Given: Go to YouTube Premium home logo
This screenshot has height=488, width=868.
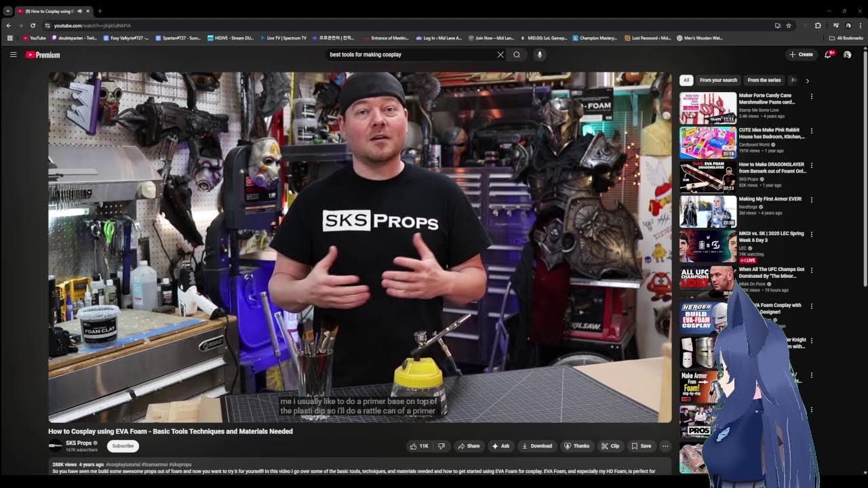Looking at the screenshot, I should click(43, 55).
